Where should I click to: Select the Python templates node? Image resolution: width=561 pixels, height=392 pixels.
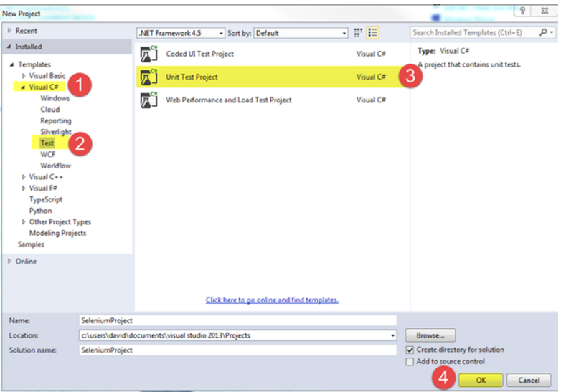tap(40, 211)
